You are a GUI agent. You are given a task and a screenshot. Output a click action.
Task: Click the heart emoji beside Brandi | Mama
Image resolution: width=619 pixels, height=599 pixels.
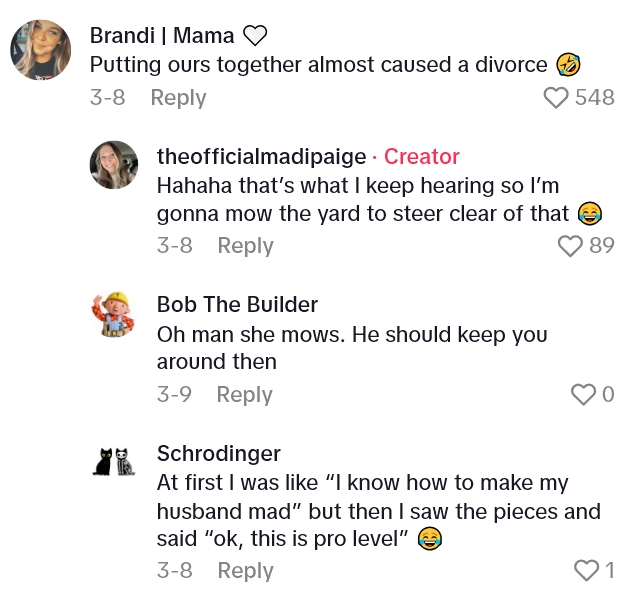(256, 36)
